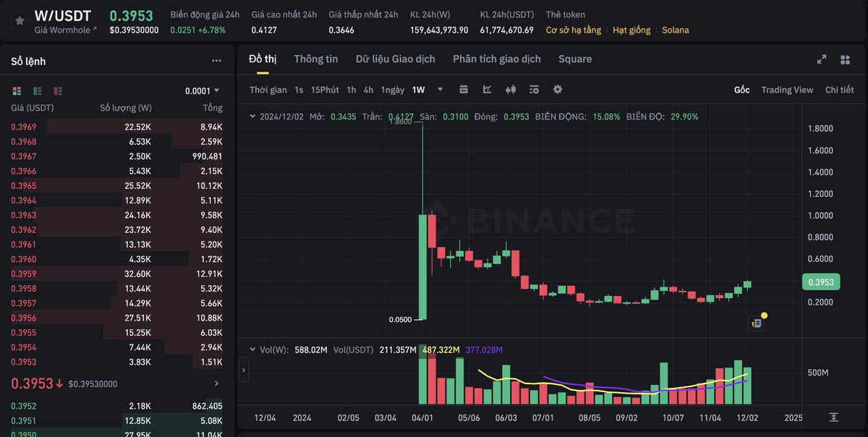868x437 pixels.
Task: Open chart layout grid options
Action: tap(845, 60)
